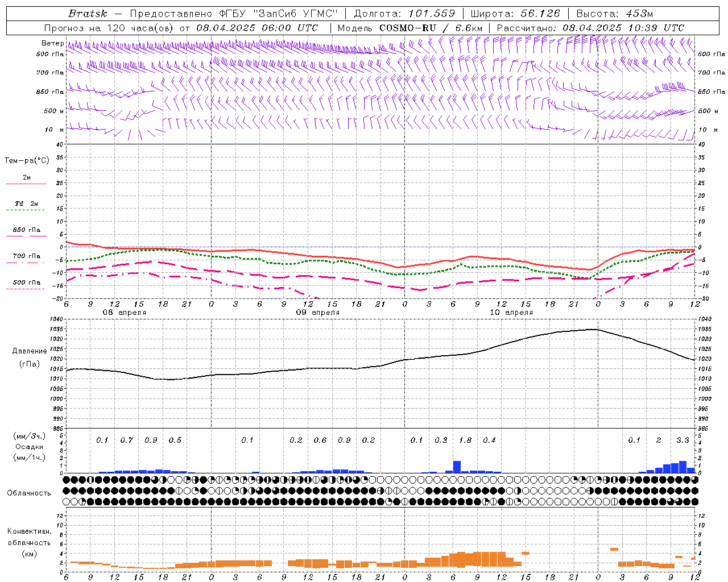Click the 08 апреля date label

point(125,313)
